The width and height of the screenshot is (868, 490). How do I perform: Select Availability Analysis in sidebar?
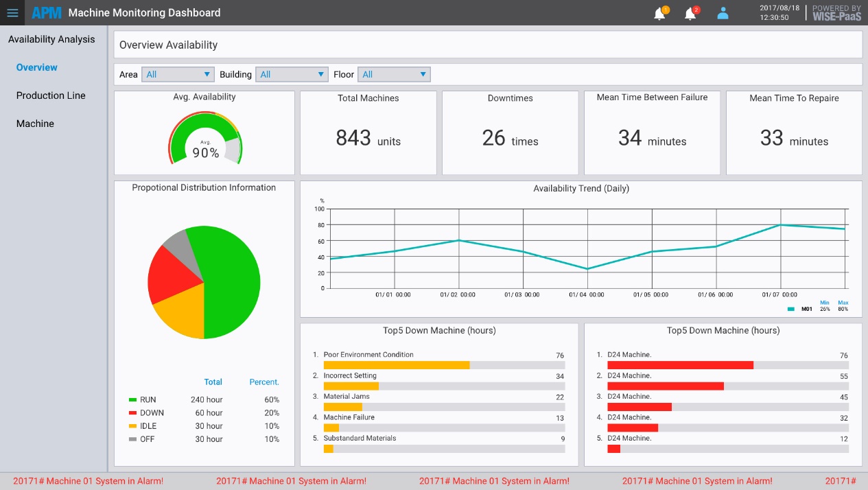coord(51,39)
